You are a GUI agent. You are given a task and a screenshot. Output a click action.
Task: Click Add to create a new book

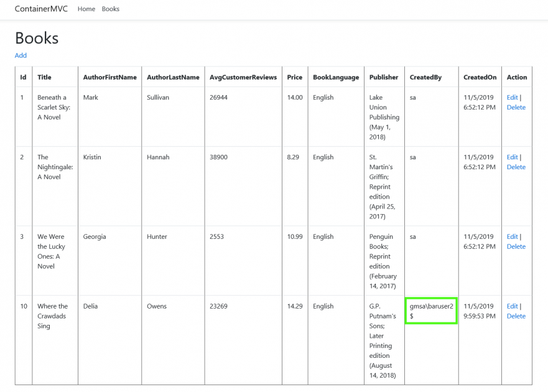click(21, 55)
